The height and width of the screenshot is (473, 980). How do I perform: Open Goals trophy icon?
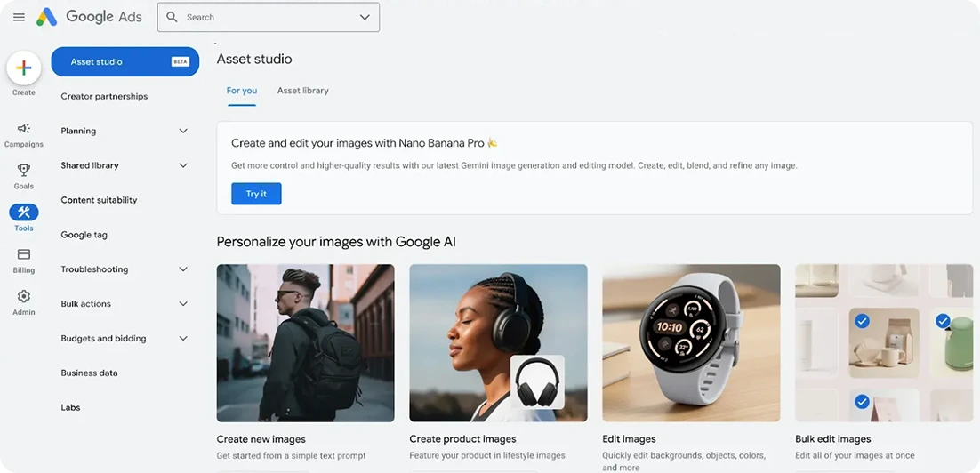[x=24, y=170]
